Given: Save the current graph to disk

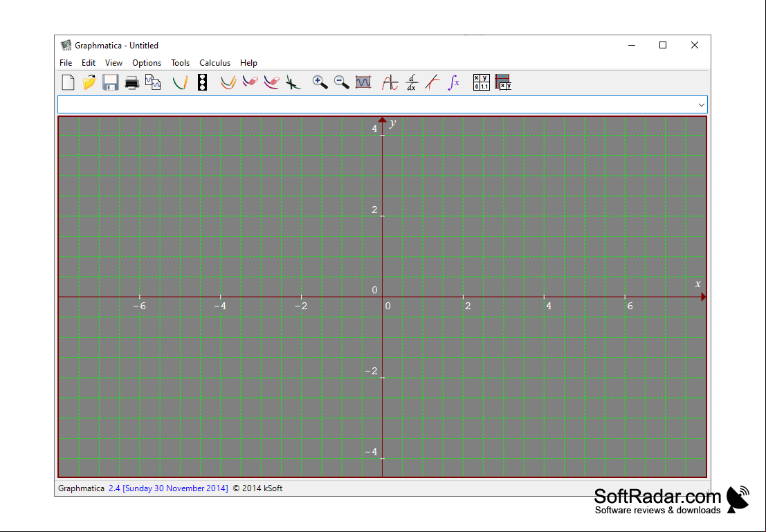Looking at the screenshot, I should point(111,82).
